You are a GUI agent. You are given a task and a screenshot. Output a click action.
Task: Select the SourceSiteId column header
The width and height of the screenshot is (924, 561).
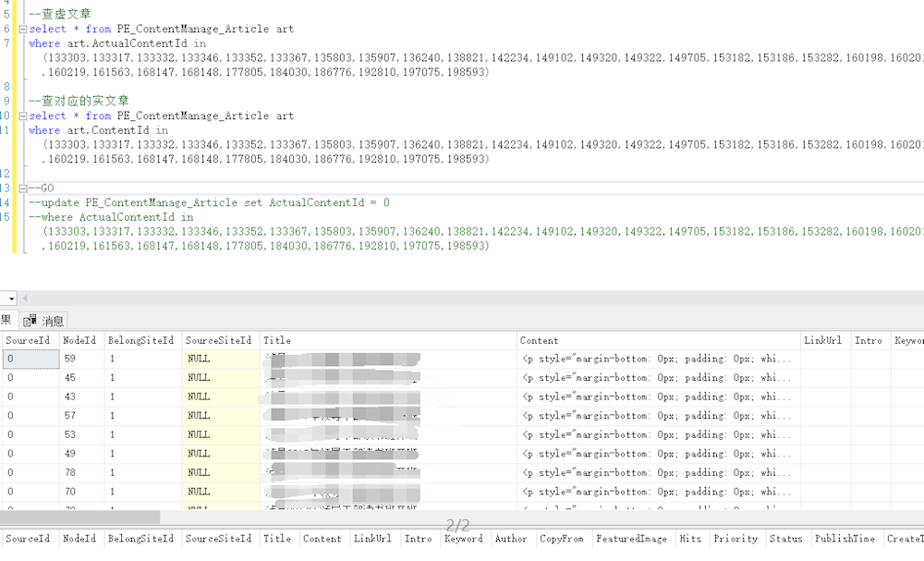click(219, 341)
